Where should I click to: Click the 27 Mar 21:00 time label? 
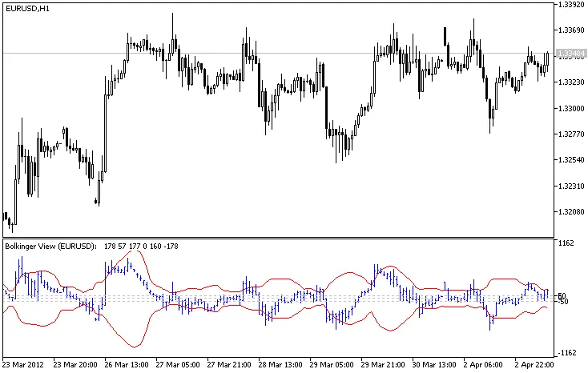(x=228, y=364)
